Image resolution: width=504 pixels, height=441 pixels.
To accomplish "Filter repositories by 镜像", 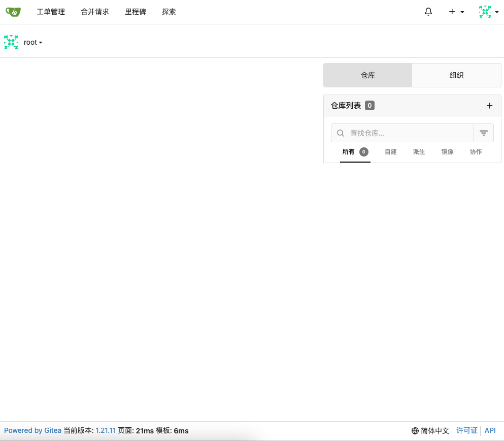I will tap(447, 152).
